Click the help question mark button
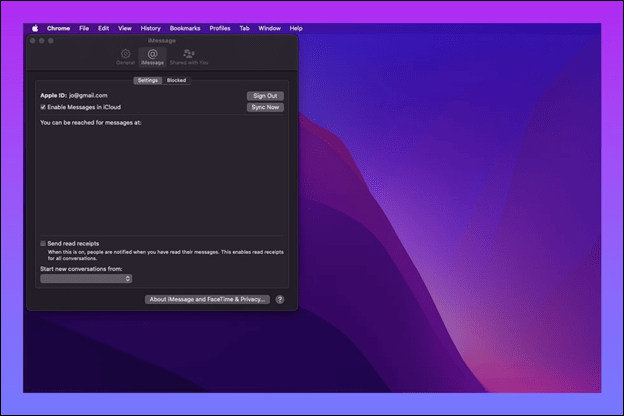The width and height of the screenshot is (624, 416). coord(280,299)
